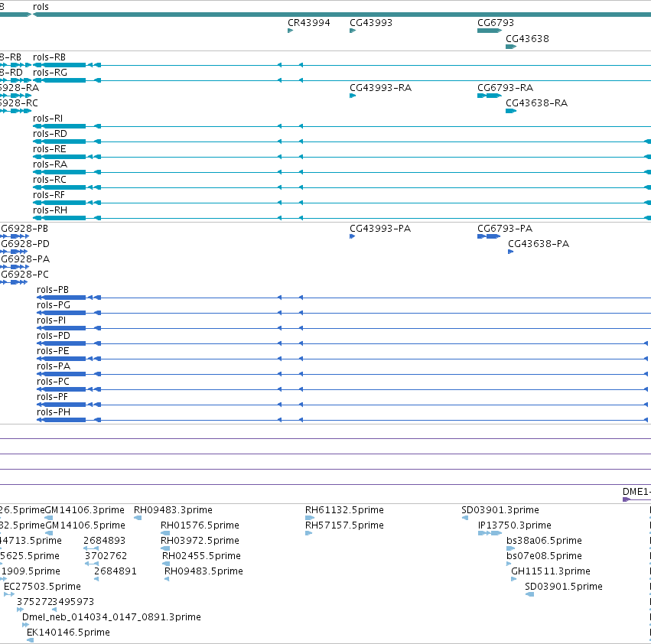Viewport: 651px width, 644px height.
Task: Select transcript rols-RG label
Action: coord(50,73)
